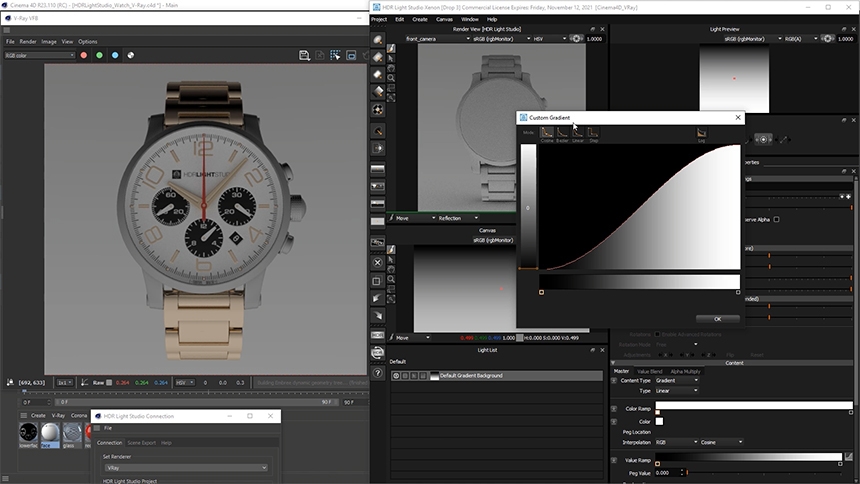Open Create menu in HDR Light Studio

click(420, 19)
